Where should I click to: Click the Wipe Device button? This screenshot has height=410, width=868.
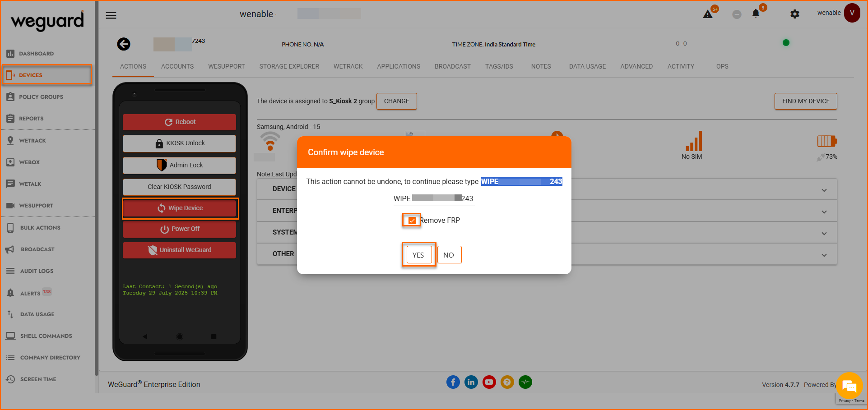[179, 208]
